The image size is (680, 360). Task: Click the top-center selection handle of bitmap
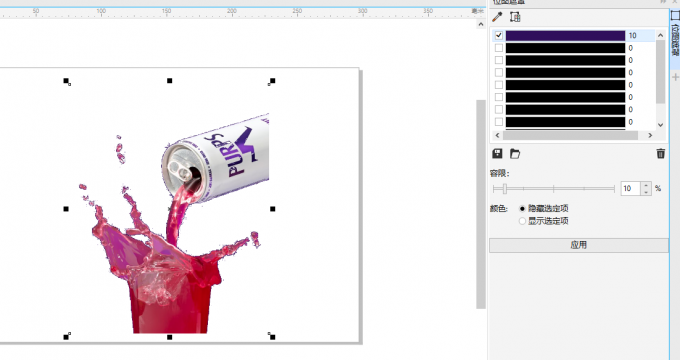point(170,81)
